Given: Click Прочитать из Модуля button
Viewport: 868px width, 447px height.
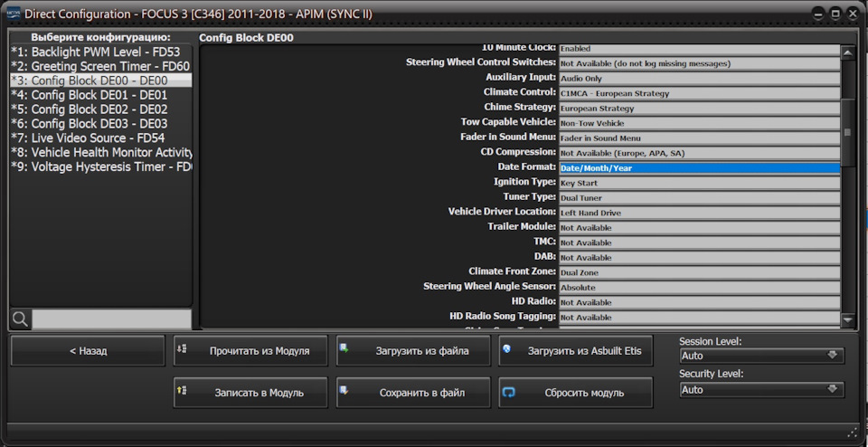Looking at the screenshot, I should click(x=250, y=350).
